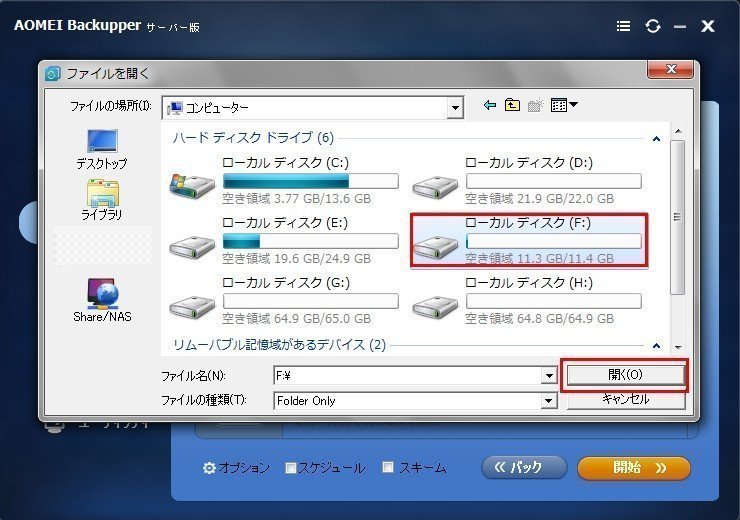This screenshot has height=520, width=740.
Task: Click the file name field showing F:¥
Action: (408, 376)
